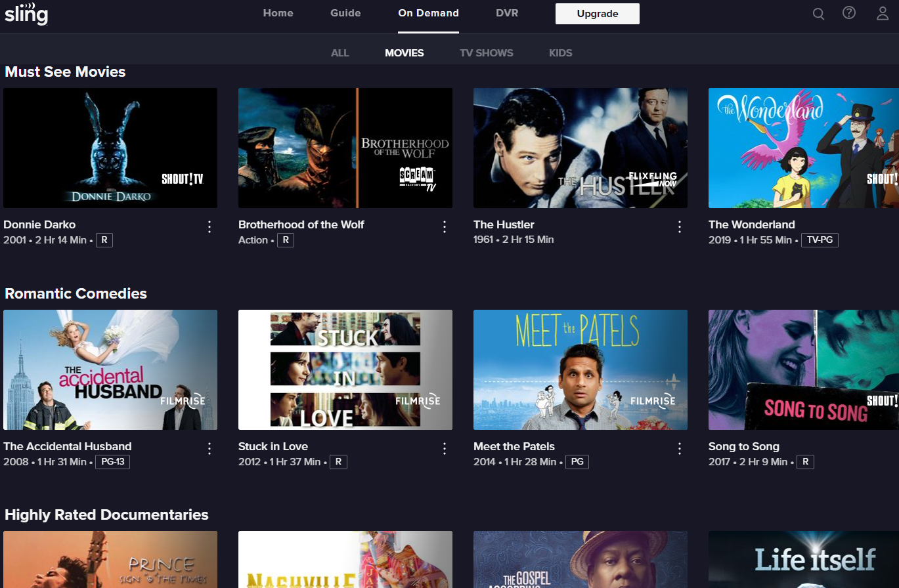This screenshot has width=899, height=588.
Task: Open The Accidental Husband thumbnail
Action: click(110, 370)
